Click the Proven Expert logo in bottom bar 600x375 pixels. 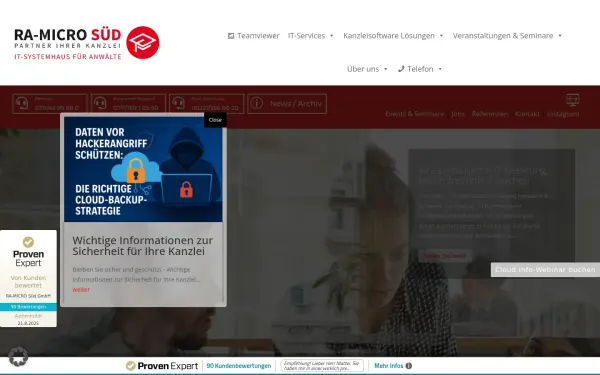162,366
